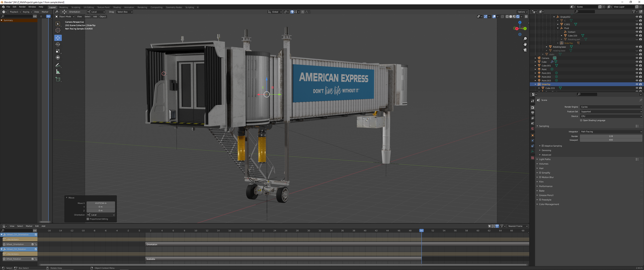Disable render for Rotating base

640,47
